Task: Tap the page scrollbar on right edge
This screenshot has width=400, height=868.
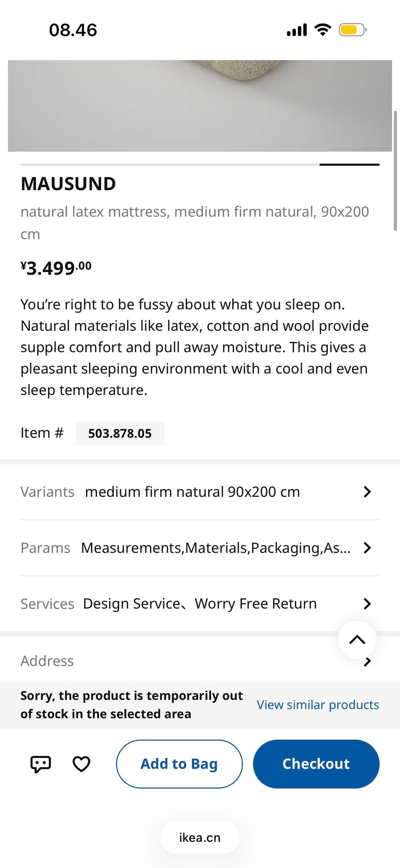Action: click(x=395, y=171)
